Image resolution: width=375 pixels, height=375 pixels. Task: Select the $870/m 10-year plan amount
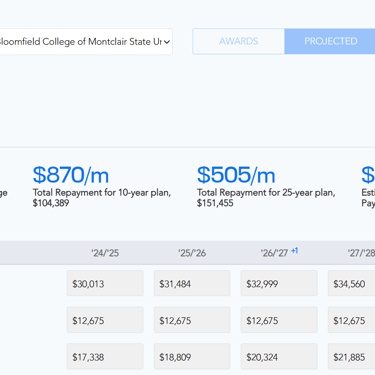tap(71, 175)
